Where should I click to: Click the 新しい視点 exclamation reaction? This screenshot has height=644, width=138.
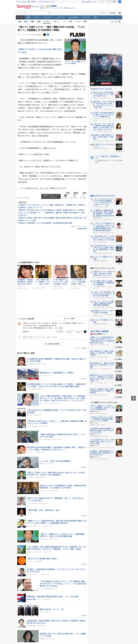[x=83, y=196]
